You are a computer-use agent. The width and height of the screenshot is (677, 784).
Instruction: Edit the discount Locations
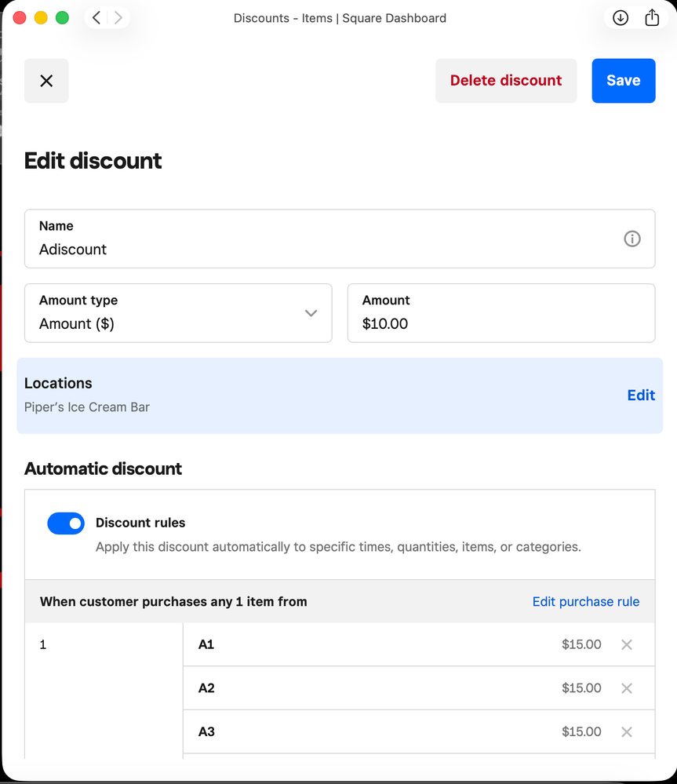tap(640, 396)
